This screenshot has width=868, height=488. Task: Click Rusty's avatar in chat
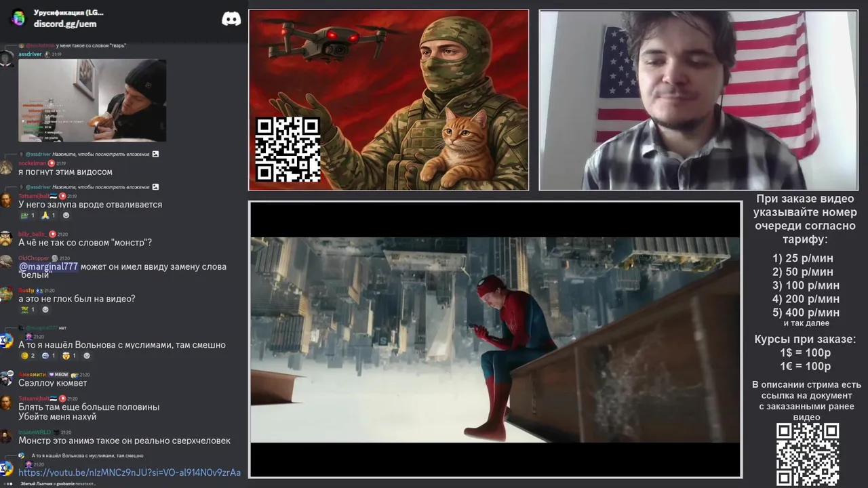[7, 294]
